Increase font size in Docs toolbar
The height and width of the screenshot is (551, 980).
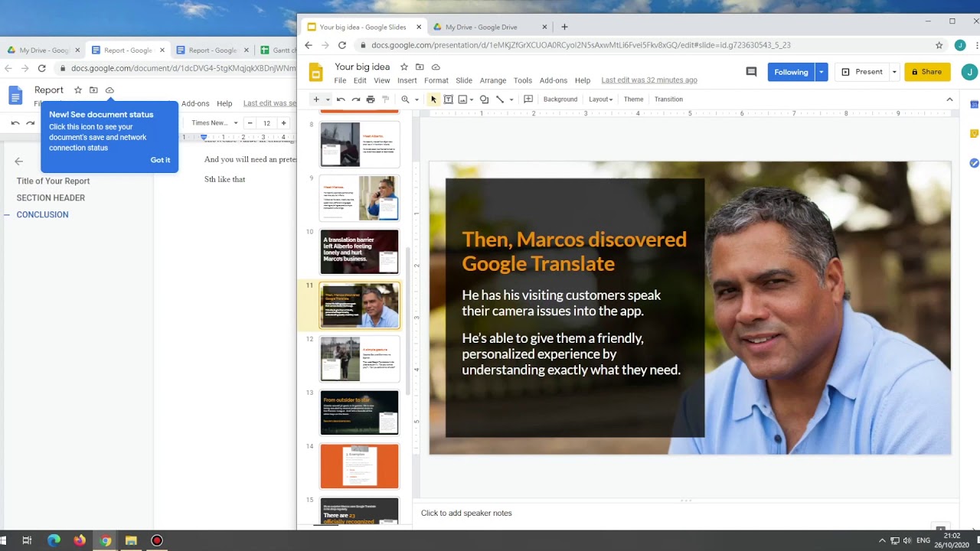[x=283, y=123]
